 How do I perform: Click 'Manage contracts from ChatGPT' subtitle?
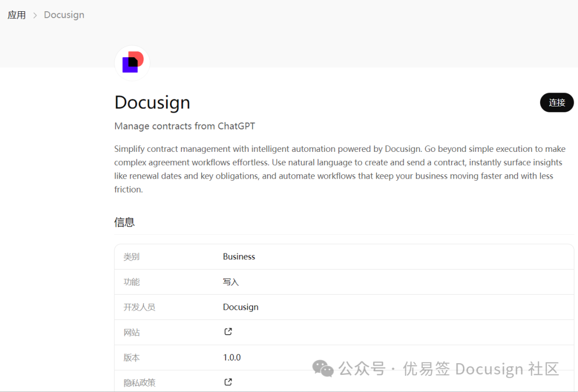click(x=185, y=126)
